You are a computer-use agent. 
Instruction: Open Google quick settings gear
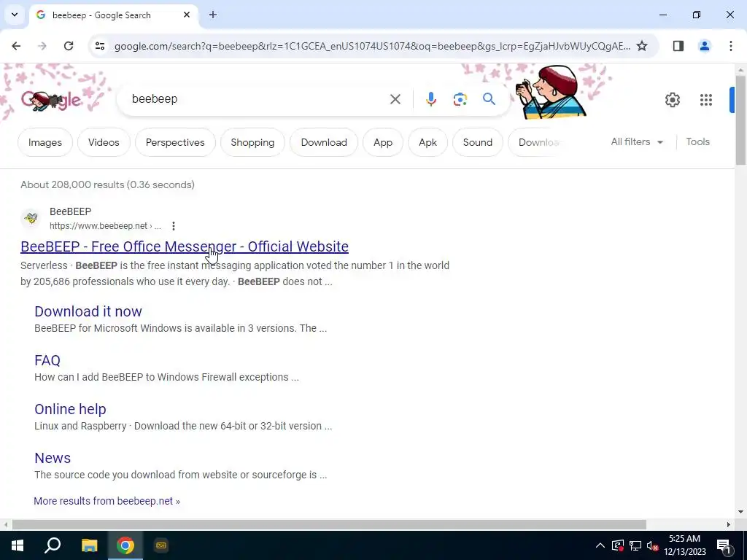point(672,99)
